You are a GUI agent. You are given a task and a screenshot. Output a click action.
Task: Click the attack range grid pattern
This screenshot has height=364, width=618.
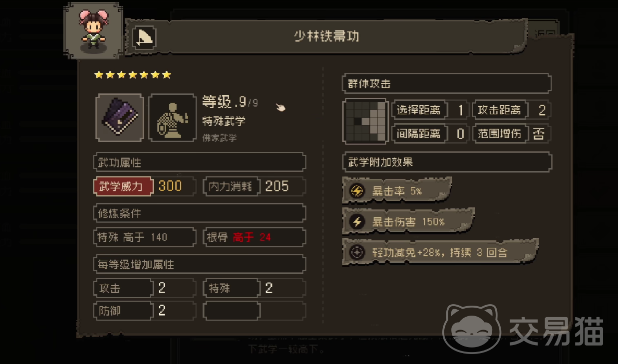tap(365, 122)
